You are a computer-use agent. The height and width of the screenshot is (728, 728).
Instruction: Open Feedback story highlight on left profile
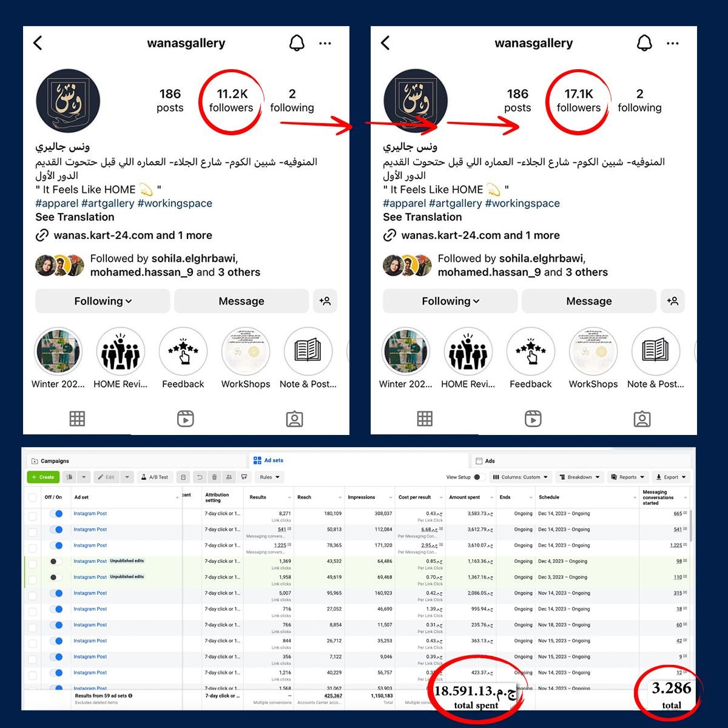(183, 358)
